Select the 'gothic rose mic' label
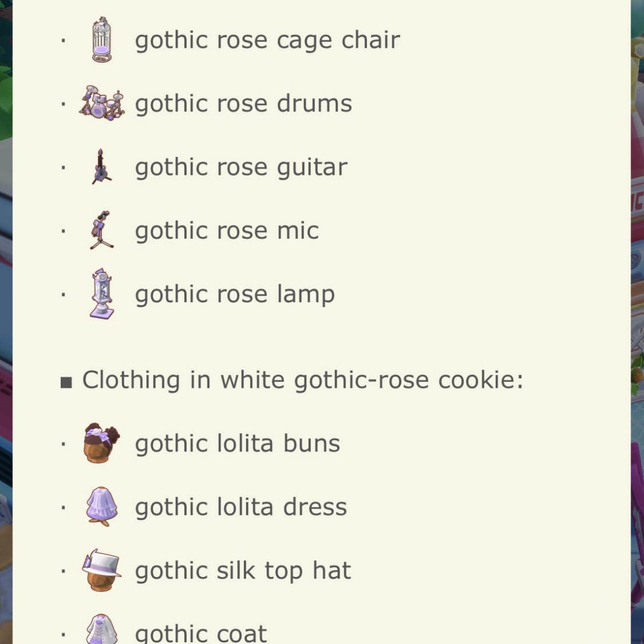The height and width of the screenshot is (644, 644). pos(227,231)
